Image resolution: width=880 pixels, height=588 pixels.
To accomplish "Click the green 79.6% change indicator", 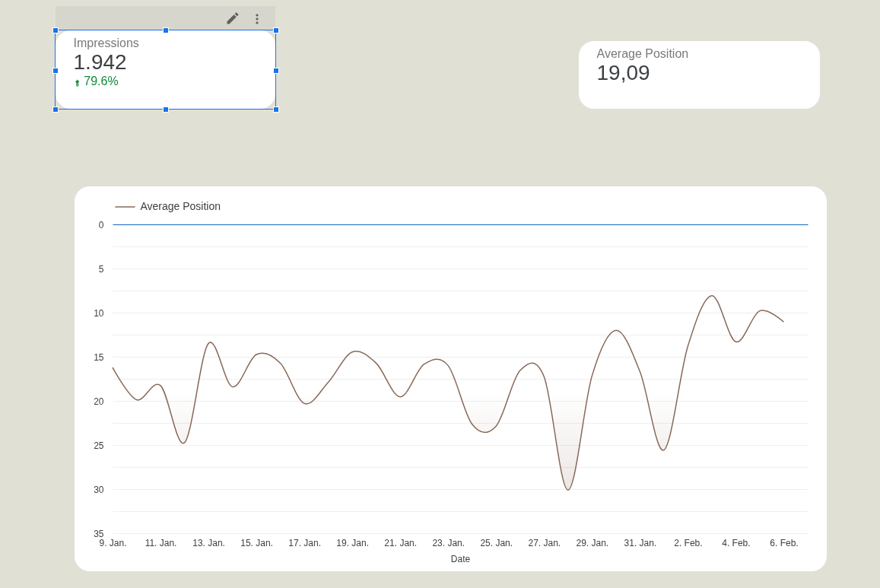I will click(x=97, y=81).
